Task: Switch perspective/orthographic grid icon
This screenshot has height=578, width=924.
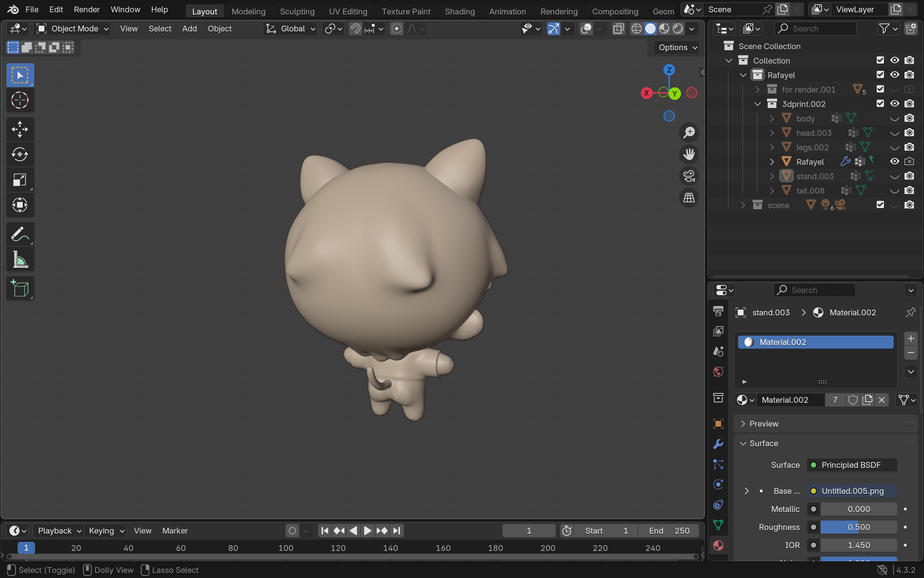Action: click(689, 198)
